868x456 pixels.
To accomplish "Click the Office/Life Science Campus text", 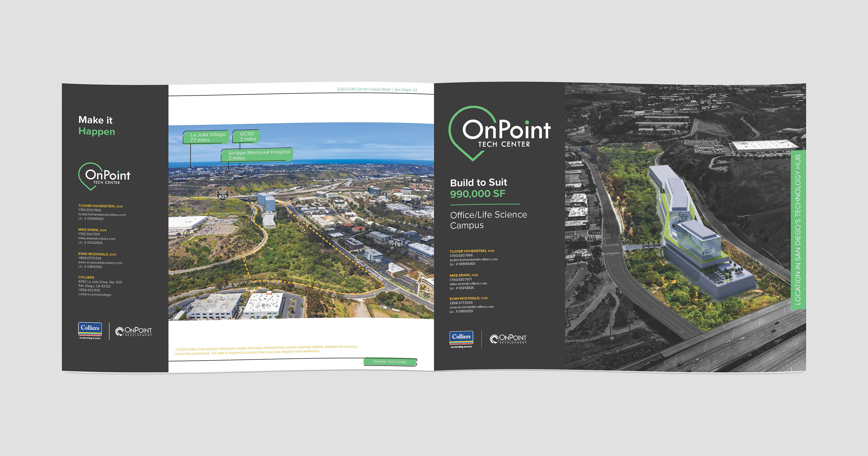I will [x=488, y=220].
